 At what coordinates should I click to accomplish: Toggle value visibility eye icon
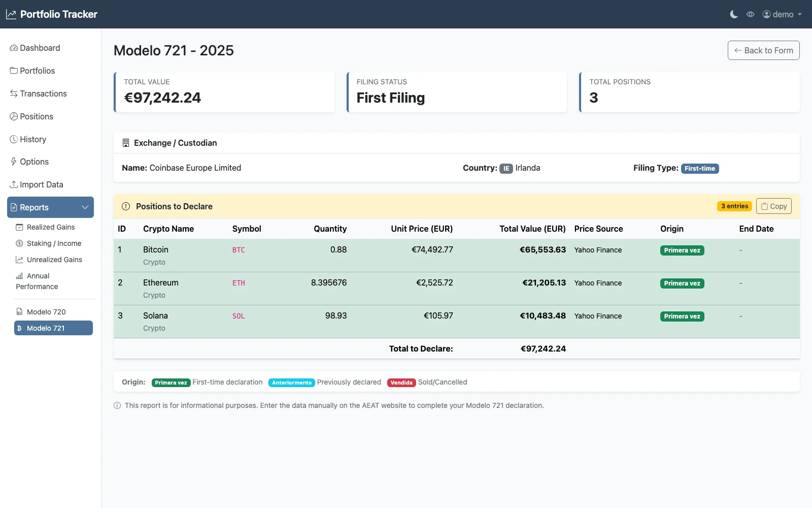pos(751,14)
